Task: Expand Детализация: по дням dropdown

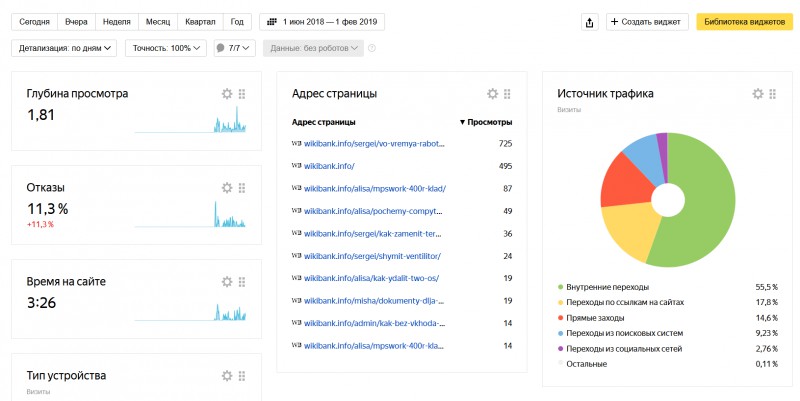Action: click(x=65, y=48)
